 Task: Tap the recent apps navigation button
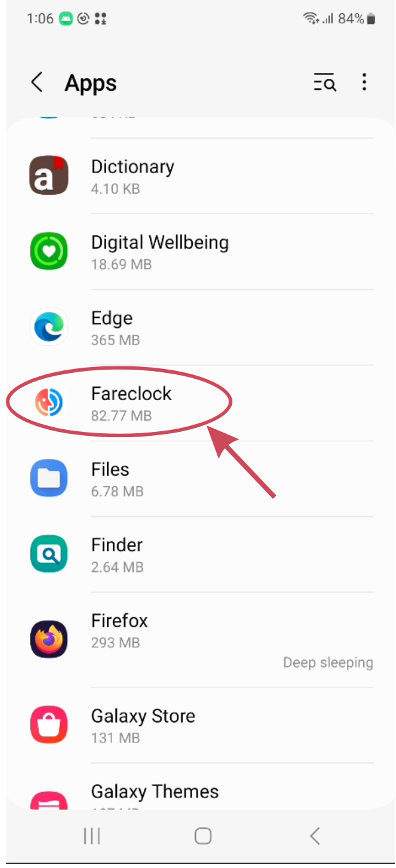tap(91, 835)
